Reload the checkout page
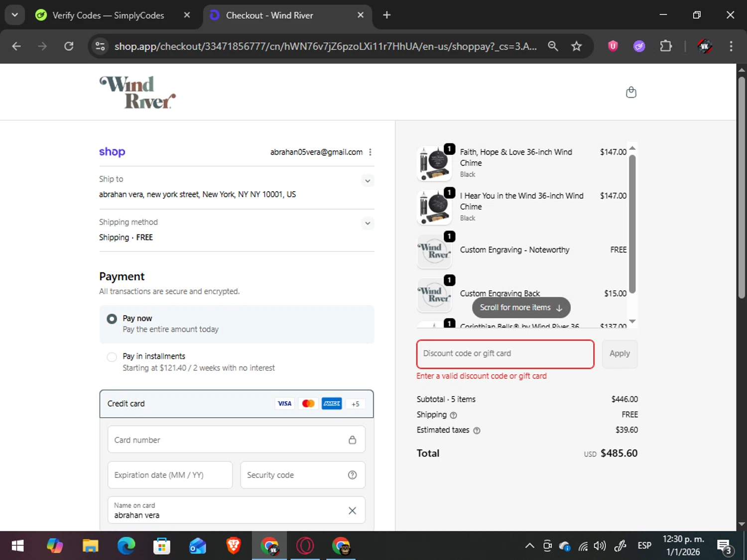This screenshot has height=560, width=747. pyautogui.click(x=69, y=46)
